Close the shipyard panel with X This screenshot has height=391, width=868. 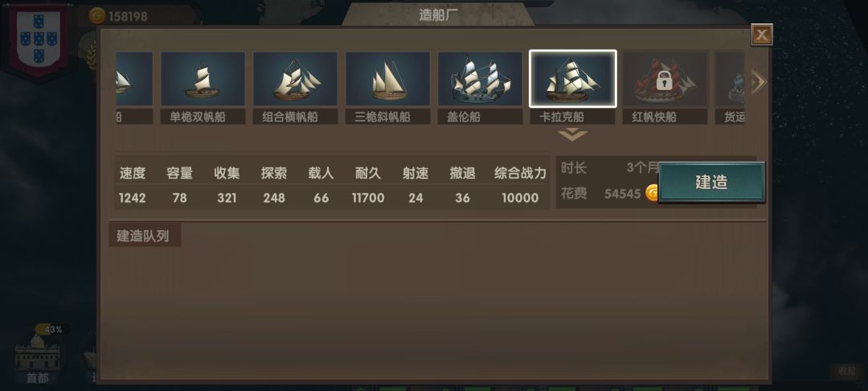click(762, 35)
